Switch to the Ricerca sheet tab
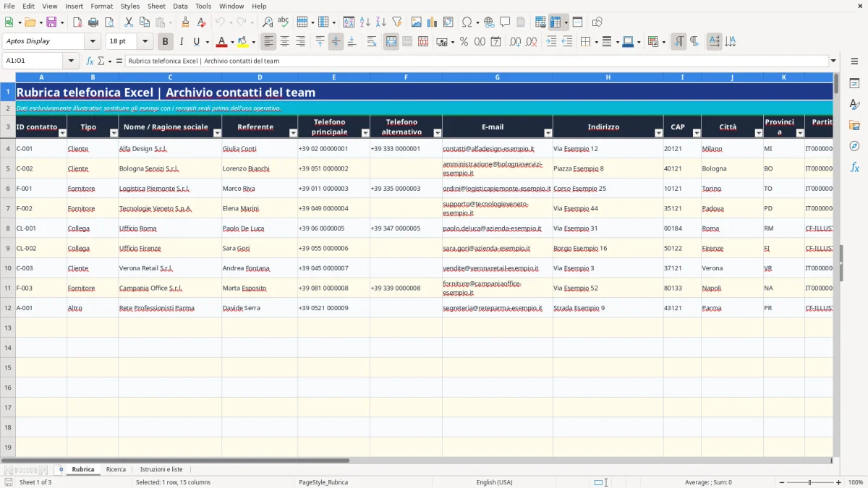 coord(116,469)
